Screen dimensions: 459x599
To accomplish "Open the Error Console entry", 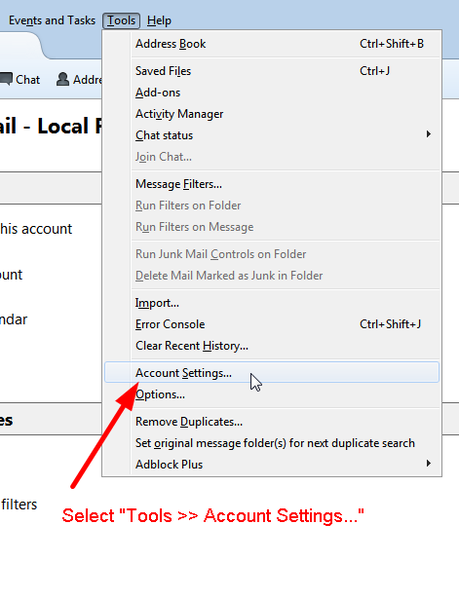I will coord(272,324).
